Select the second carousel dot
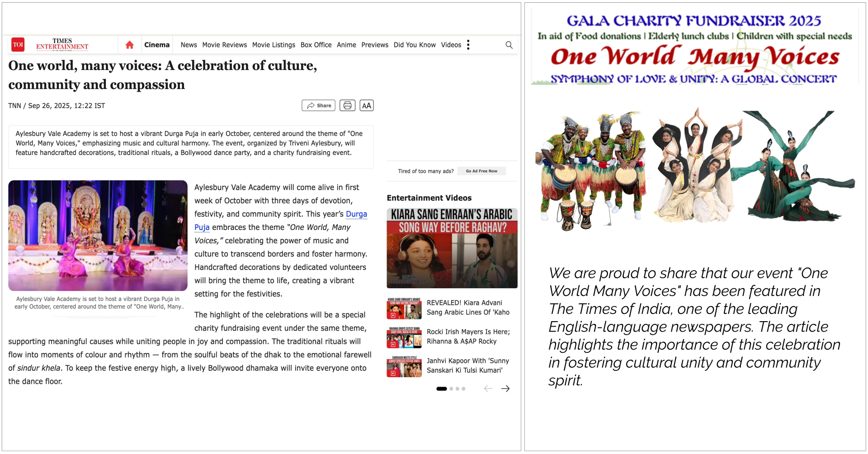Image resolution: width=868 pixels, height=454 pixels. tap(451, 388)
